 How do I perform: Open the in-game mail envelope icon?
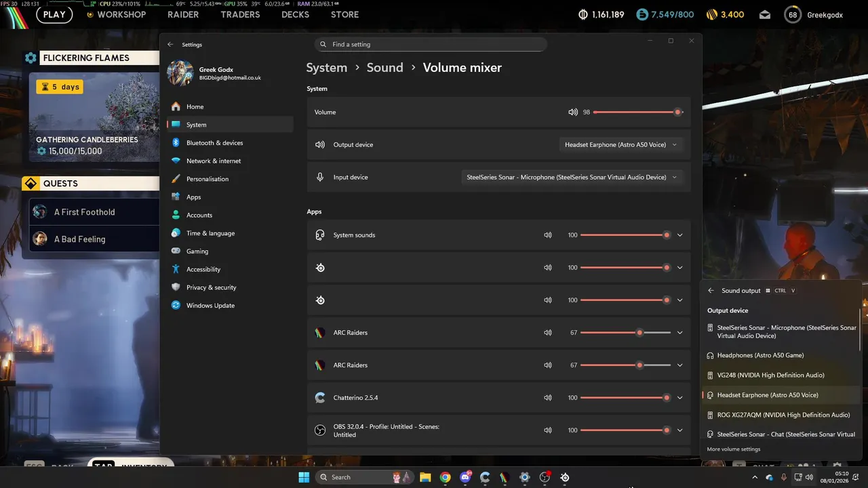tap(764, 15)
